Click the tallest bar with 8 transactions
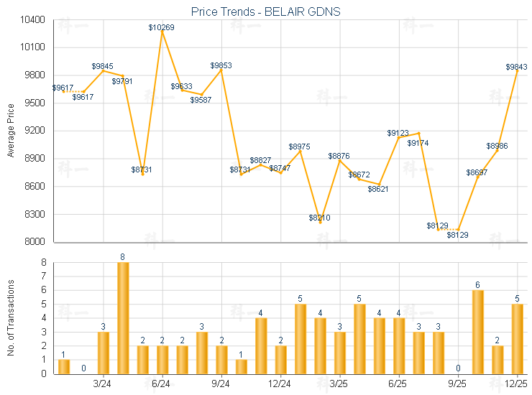 tap(123, 317)
